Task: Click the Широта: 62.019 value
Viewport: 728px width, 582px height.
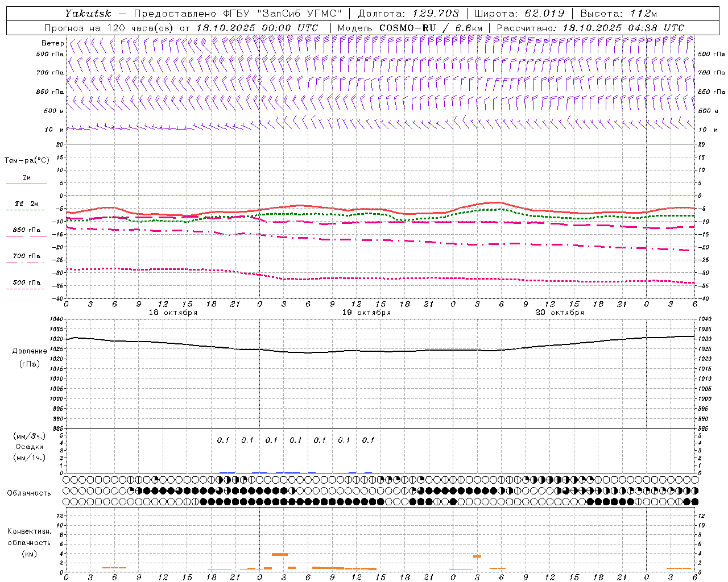Action: (x=519, y=13)
